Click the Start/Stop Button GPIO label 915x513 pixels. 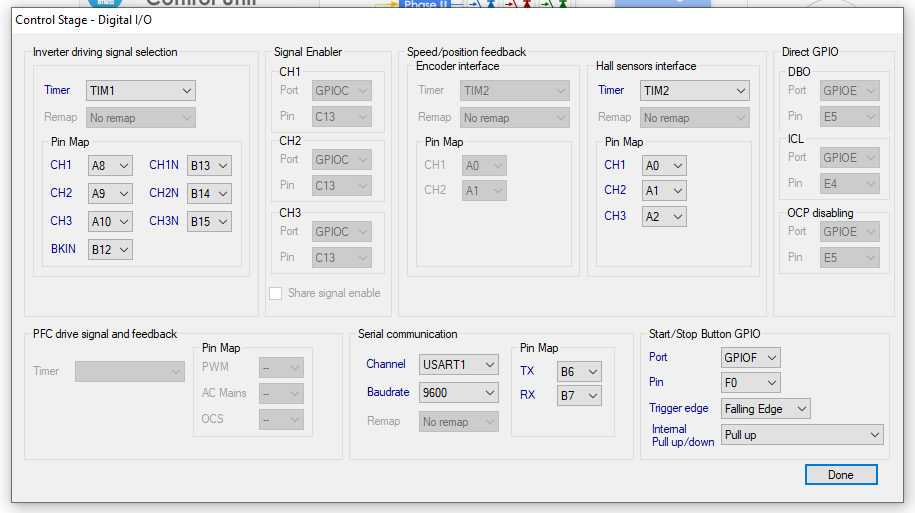click(704, 334)
